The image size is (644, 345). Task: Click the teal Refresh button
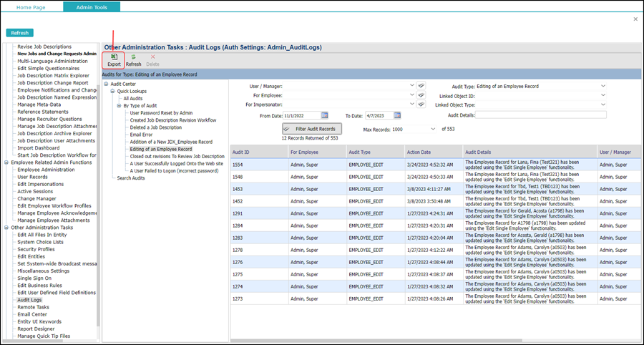20,33
